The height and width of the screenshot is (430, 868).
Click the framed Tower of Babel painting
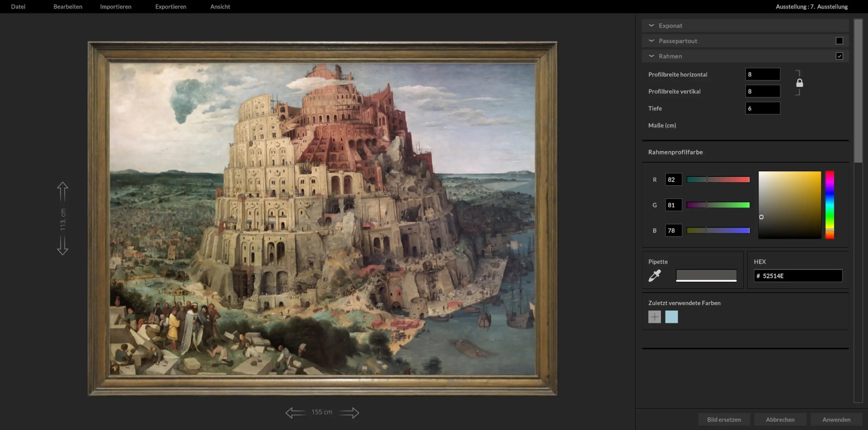[322, 219]
